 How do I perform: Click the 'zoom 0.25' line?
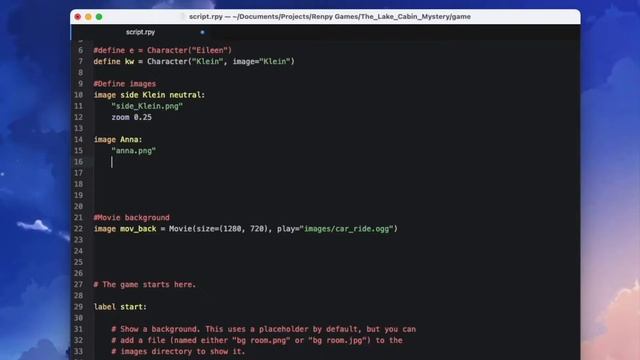(131, 117)
